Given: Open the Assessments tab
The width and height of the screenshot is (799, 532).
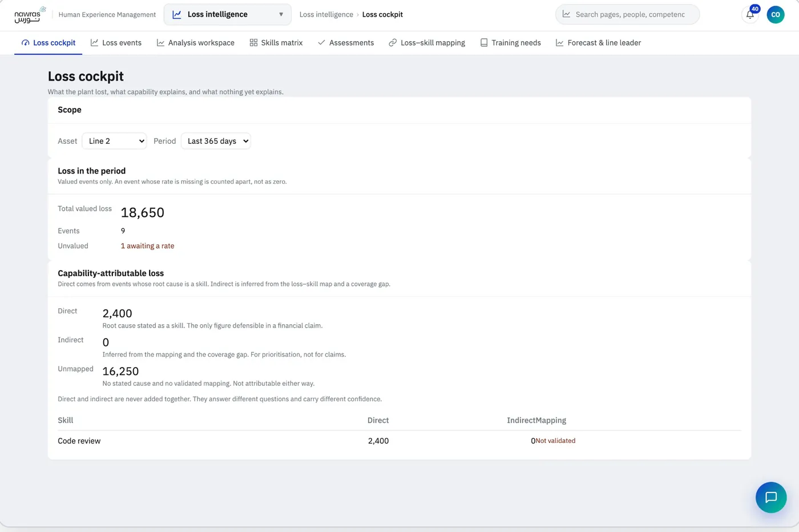Looking at the screenshot, I should point(346,43).
